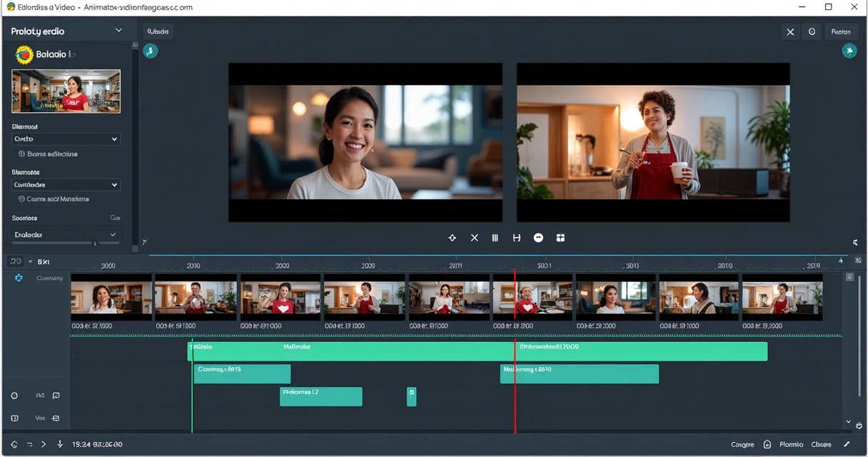
Task: Open the small arrow dropdown beside the 20 field
Action: [x=29, y=261]
